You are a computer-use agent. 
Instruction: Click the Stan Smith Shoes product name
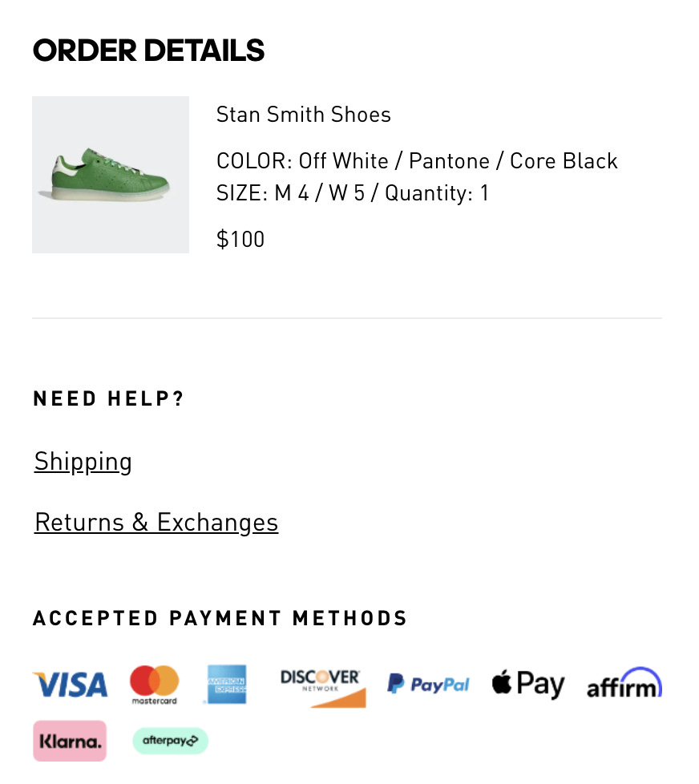(x=303, y=115)
